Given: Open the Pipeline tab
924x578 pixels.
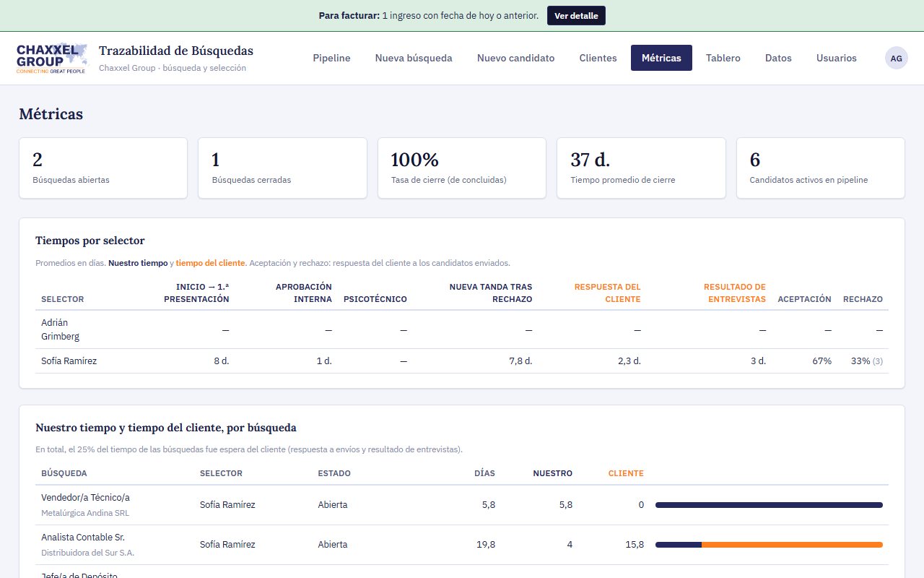Looking at the screenshot, I should click(331, 58).
